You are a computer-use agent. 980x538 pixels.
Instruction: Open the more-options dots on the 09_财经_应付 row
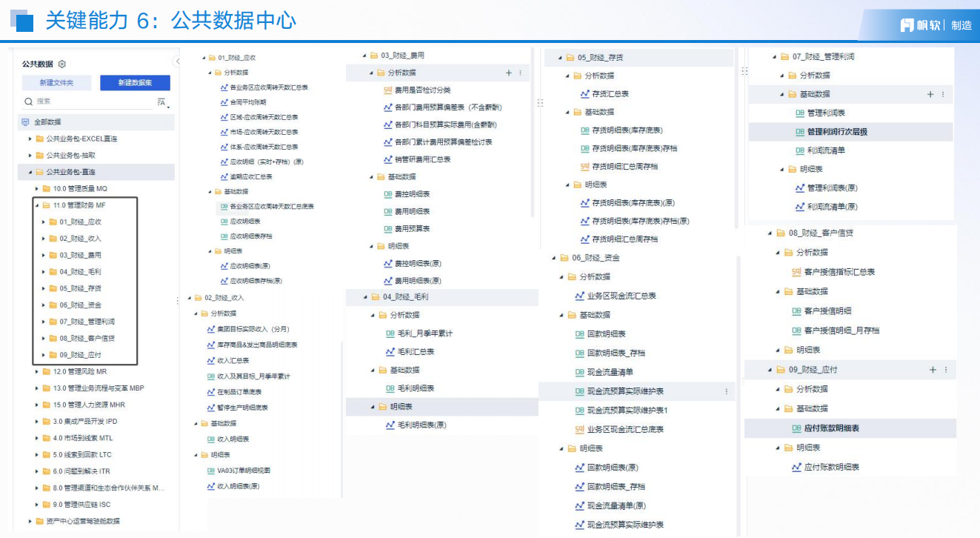click(945, 369)
